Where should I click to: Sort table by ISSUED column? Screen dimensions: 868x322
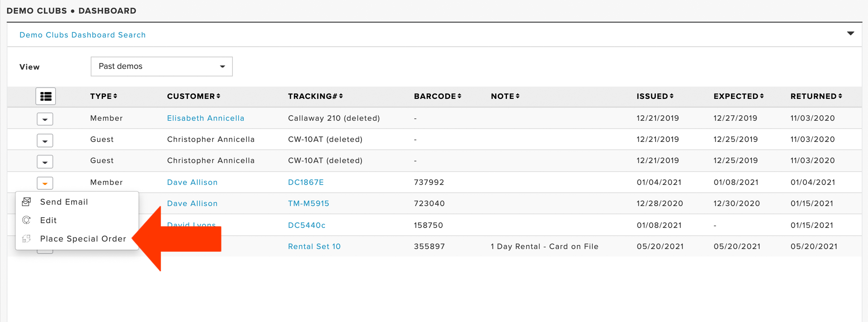click(655, 96)
